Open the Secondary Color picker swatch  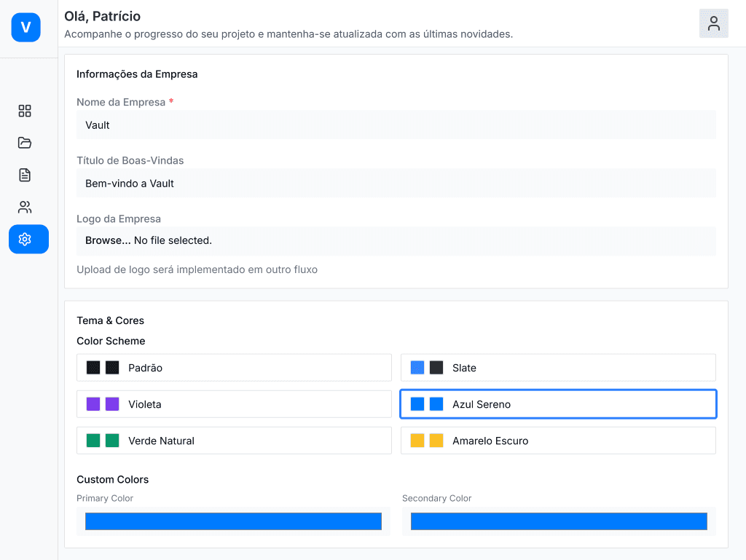[x=559, y=521]
